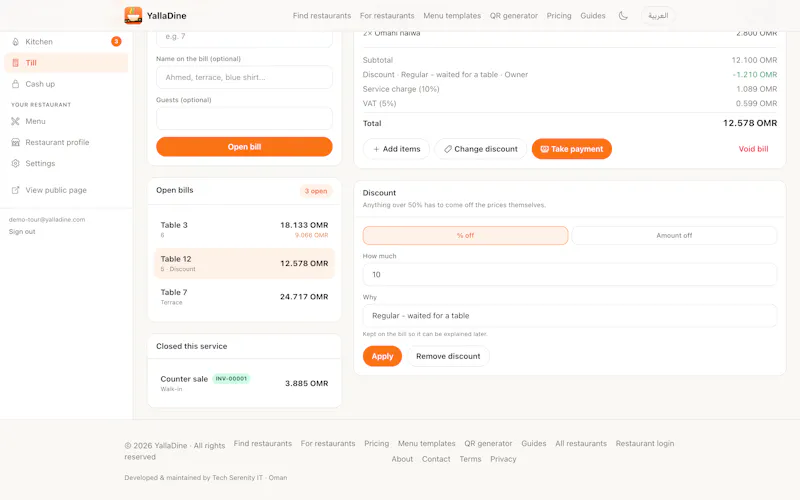Click Tech Serenity IT footer credit
800x500 pixels.
click(x=237, y=478)
